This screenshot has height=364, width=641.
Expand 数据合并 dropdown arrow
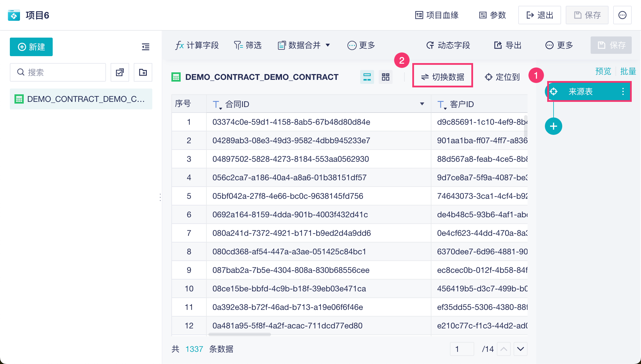point(328,45)
